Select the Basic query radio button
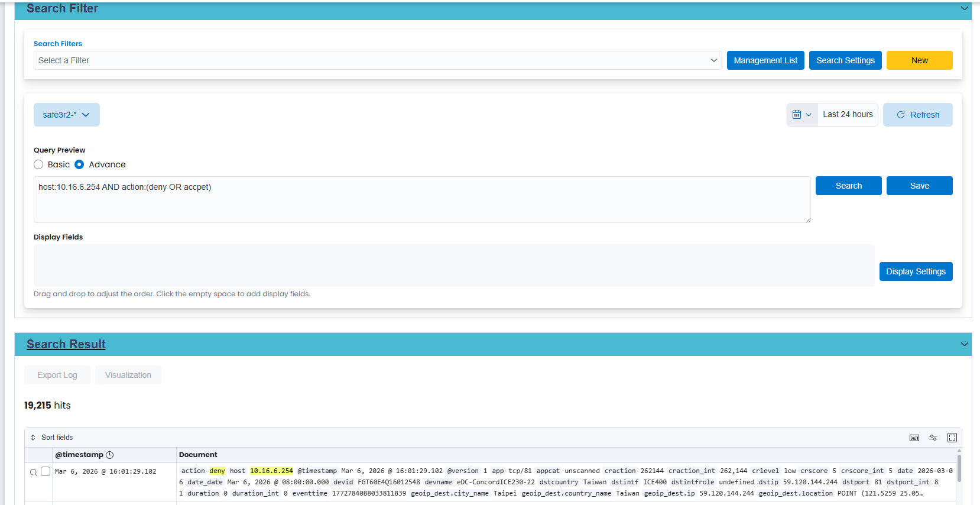 (x=38, y=164)
